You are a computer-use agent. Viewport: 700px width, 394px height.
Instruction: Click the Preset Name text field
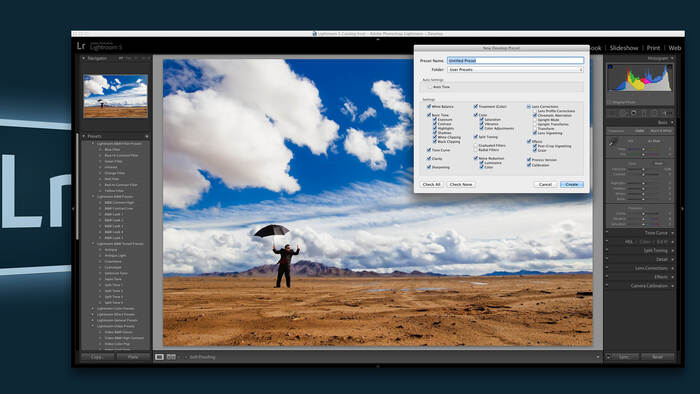(516, 60)
